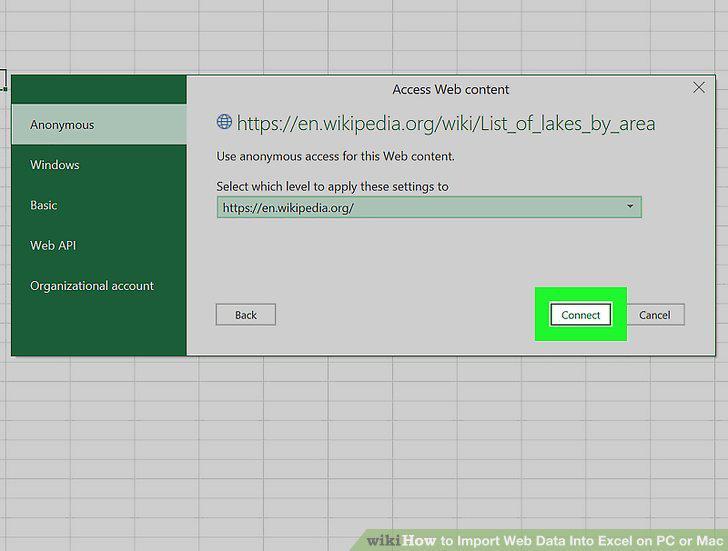The height and width of the screenshot is (551, 728).
Task: Click the Select which level label
Action: pyautogui.click(x=332, y=187)
